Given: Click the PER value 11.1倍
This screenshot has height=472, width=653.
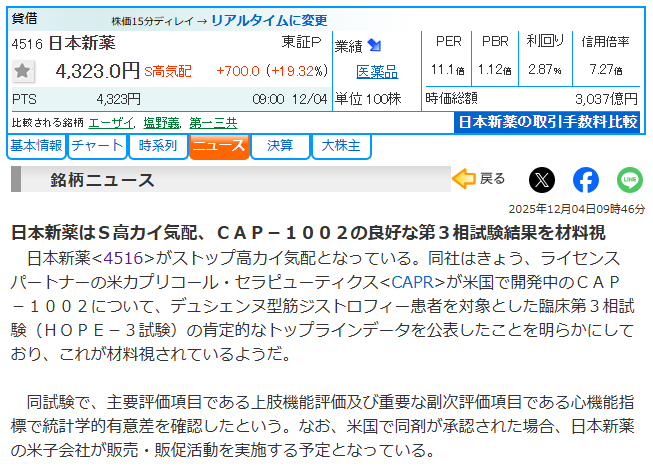Looking at the screenshot, I should 447,69.
